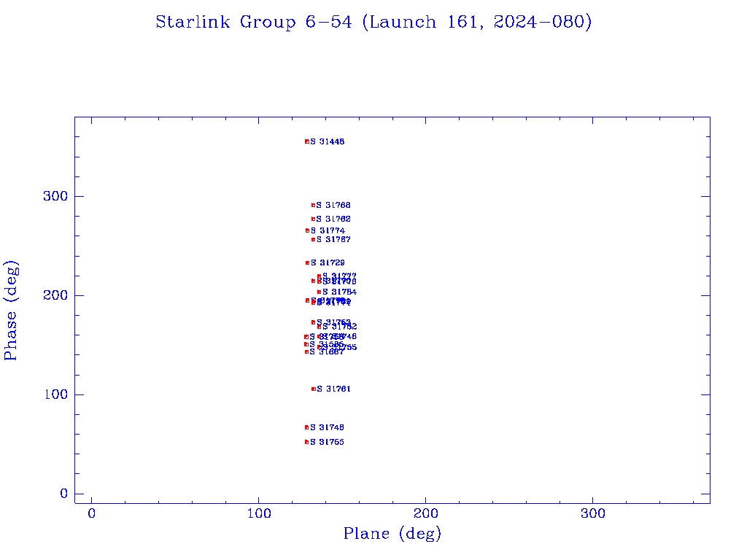Click the 200 tick label on Plane axis
This screenshot has height=560, width=747.
(x=426, y=514)
